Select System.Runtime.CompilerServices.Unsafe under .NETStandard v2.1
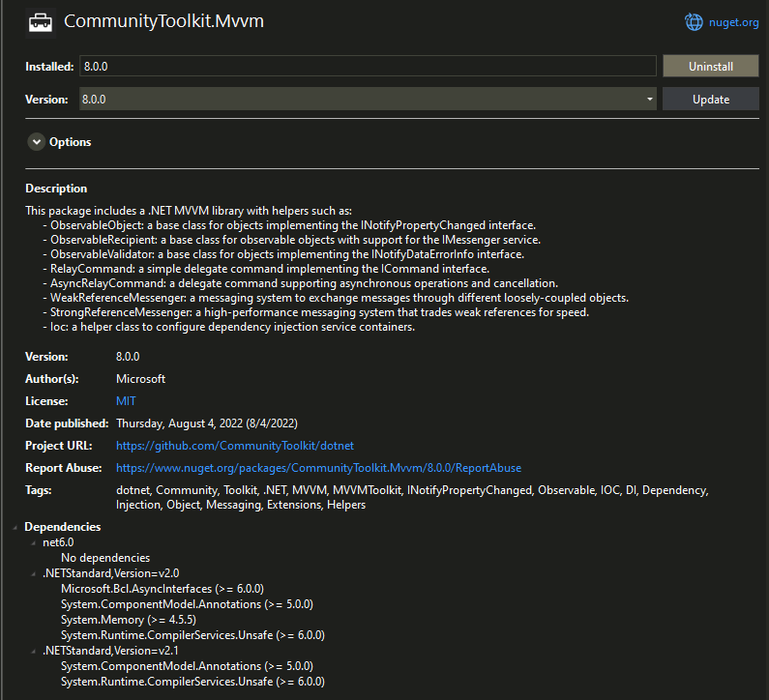The height and width of the screenshot is (700, 769). pos(192,682)
